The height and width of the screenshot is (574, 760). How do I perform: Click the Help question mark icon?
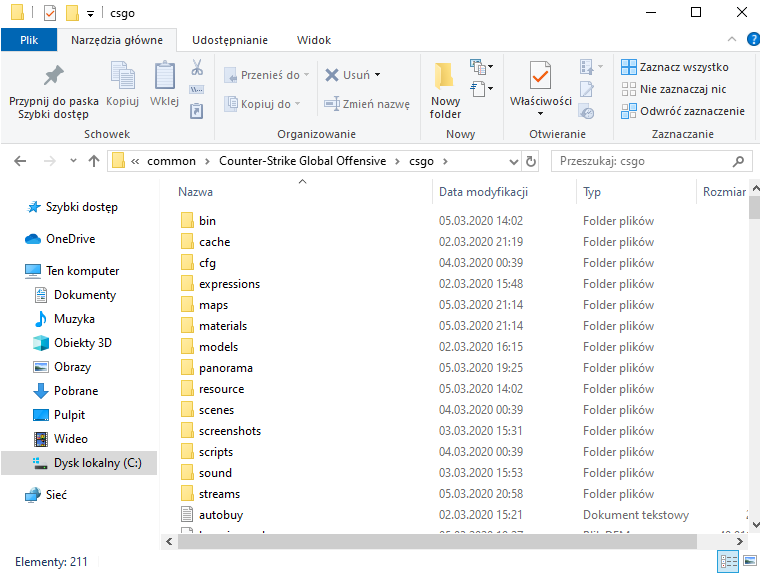(753, 39)
